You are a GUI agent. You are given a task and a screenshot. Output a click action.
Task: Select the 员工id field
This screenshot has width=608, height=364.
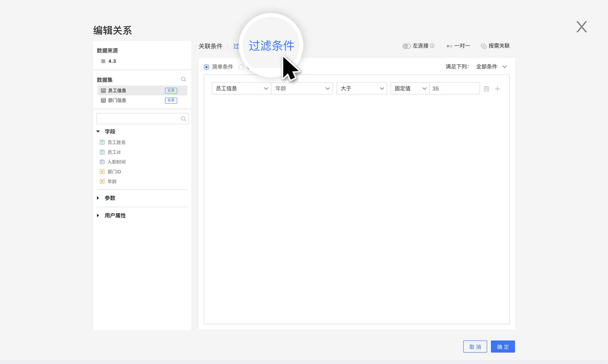tap(114, 152)
